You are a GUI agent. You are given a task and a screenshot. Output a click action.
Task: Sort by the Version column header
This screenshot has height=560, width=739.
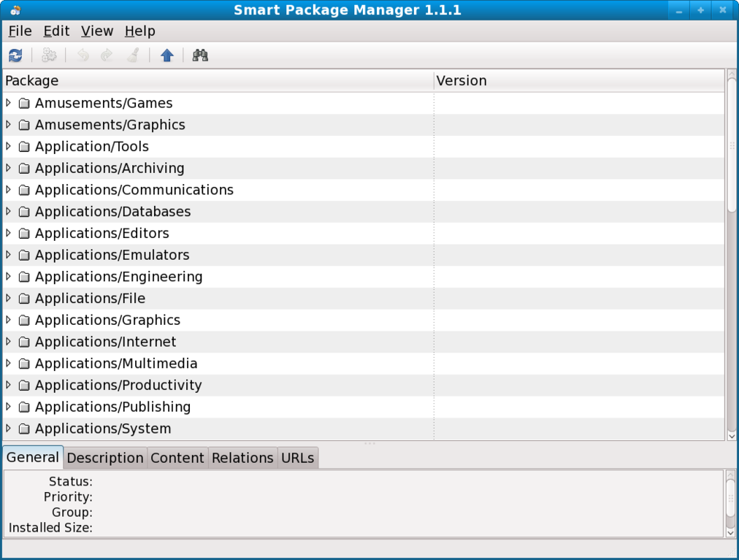pos(578,80)
